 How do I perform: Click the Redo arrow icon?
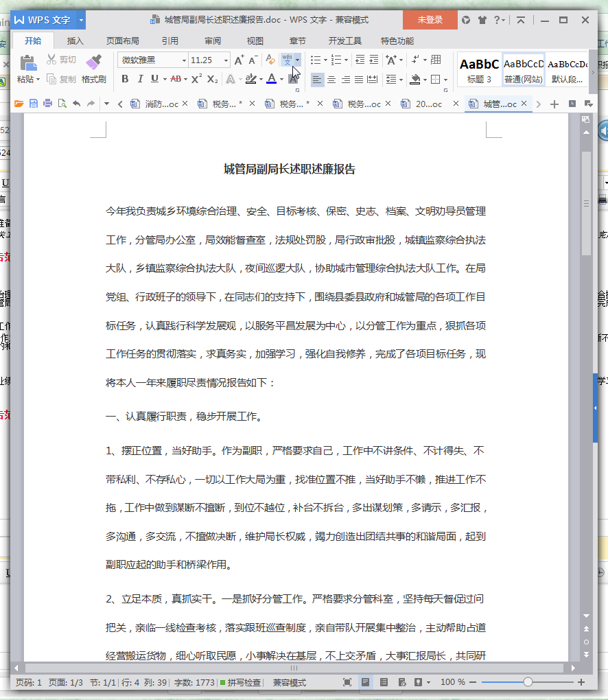91,104
